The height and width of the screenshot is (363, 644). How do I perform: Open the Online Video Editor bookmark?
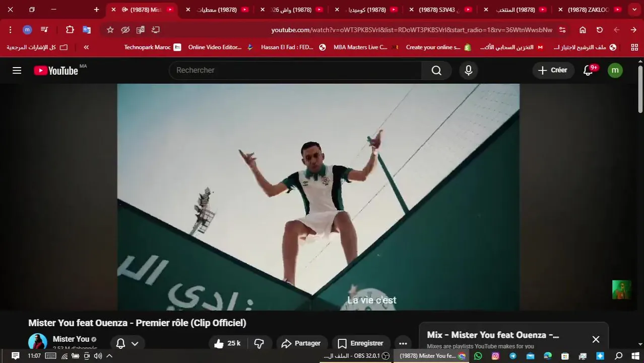coord(220,47)
